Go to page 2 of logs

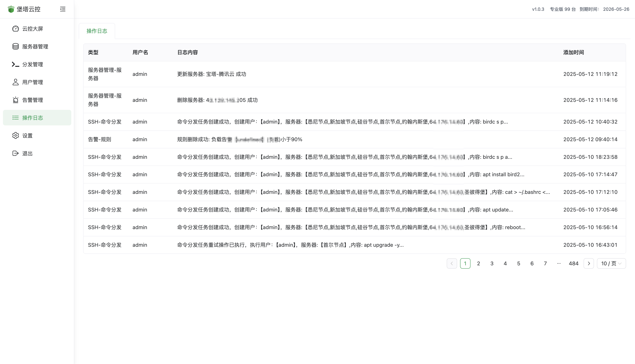coord(478,263)
